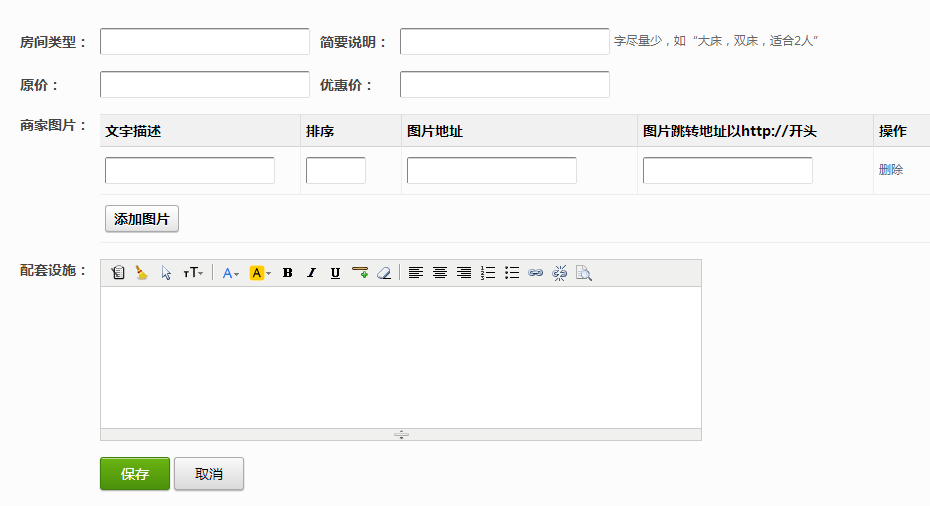Click the paste-as-text clipboard icon
Image resolution: width=930 pixels, height=506 pixels.
point(118,273)
